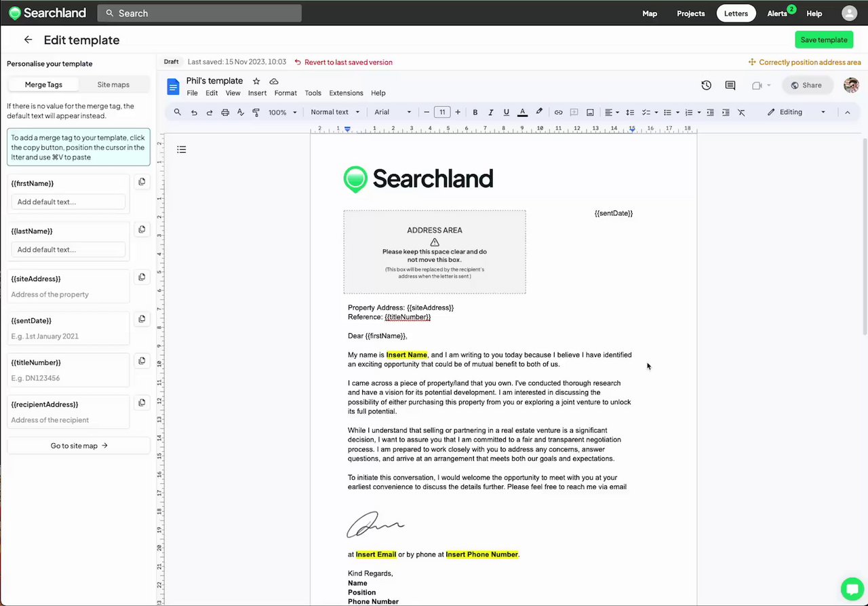Go back with the arrow icon
The width and height of the screenshot is (868, 606).
(x=28, y=40)
